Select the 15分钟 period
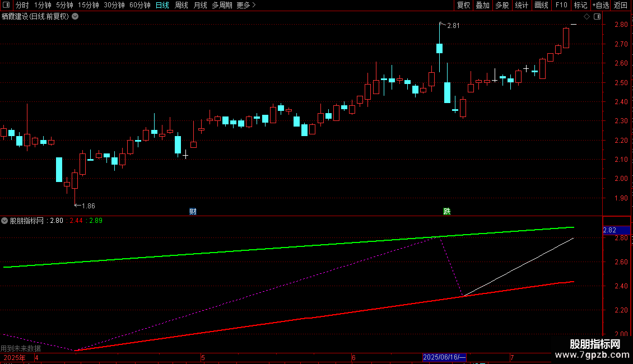The height and width of the screenshot is (364, 633). click(x=88, y=5)
